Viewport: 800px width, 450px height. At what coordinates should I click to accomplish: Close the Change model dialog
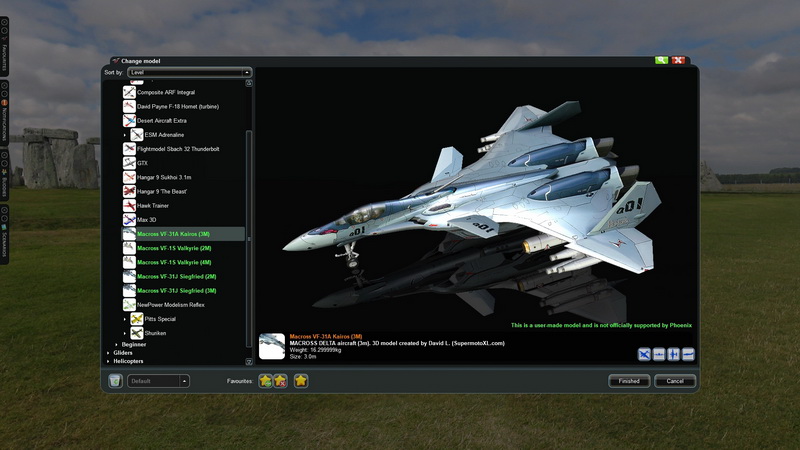tap(678, 60)
